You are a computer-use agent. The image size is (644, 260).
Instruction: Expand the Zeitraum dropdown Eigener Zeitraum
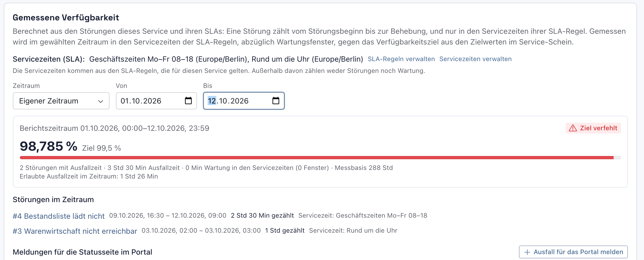[x=61, y=101]
